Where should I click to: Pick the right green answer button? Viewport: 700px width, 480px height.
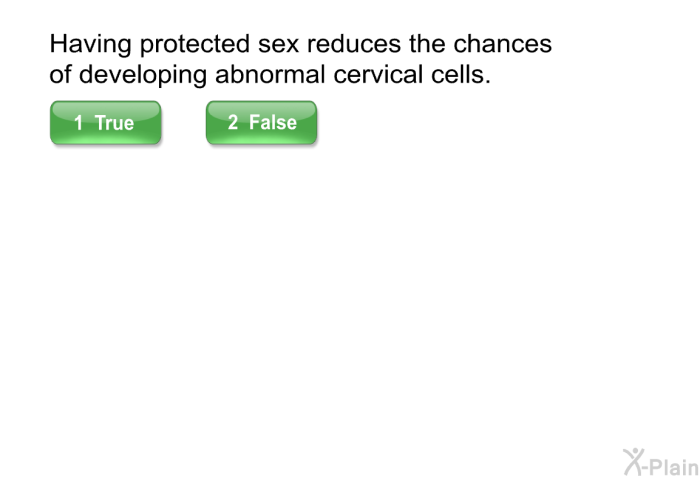262,123
